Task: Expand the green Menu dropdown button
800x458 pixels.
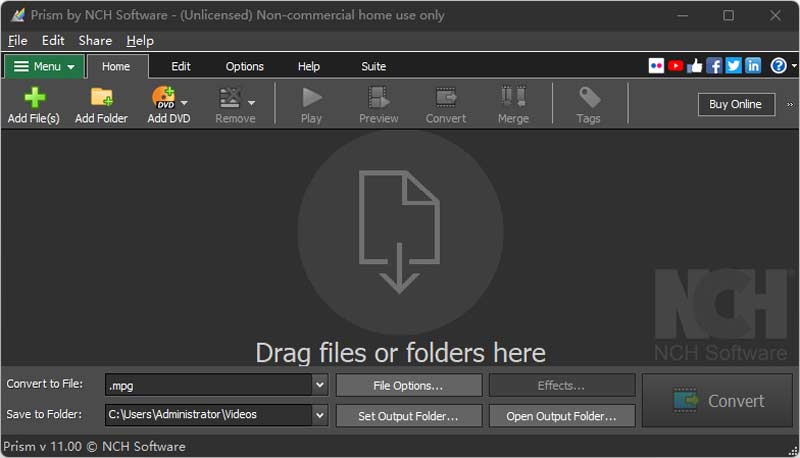Action: click(44, 66)
